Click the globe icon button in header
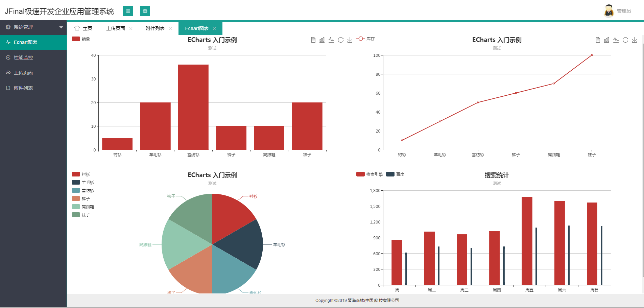This screenshot has height=308, width=644. click(x=145, y=11)
